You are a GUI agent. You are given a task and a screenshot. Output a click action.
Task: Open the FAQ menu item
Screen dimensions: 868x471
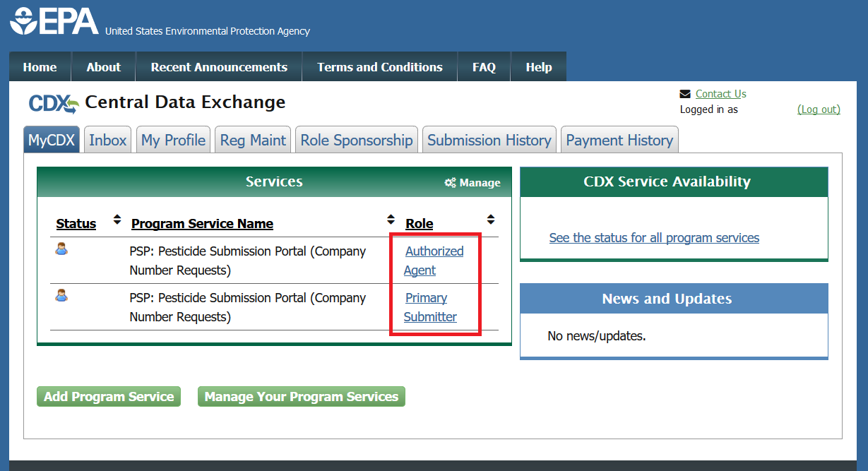click(484, 67)
